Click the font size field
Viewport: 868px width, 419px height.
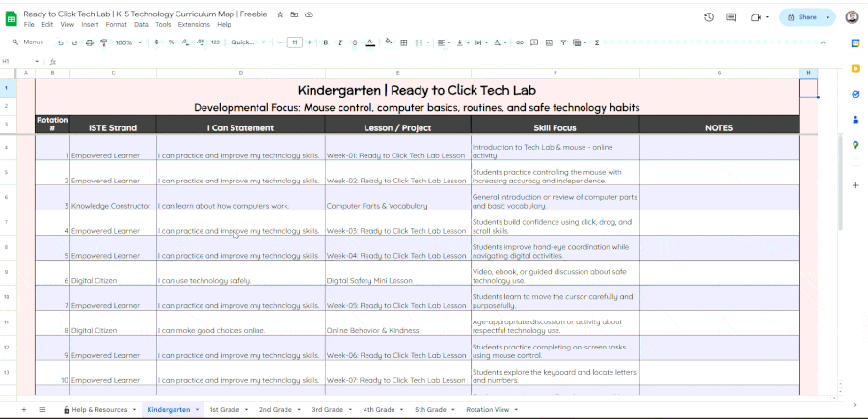[294, 42]
